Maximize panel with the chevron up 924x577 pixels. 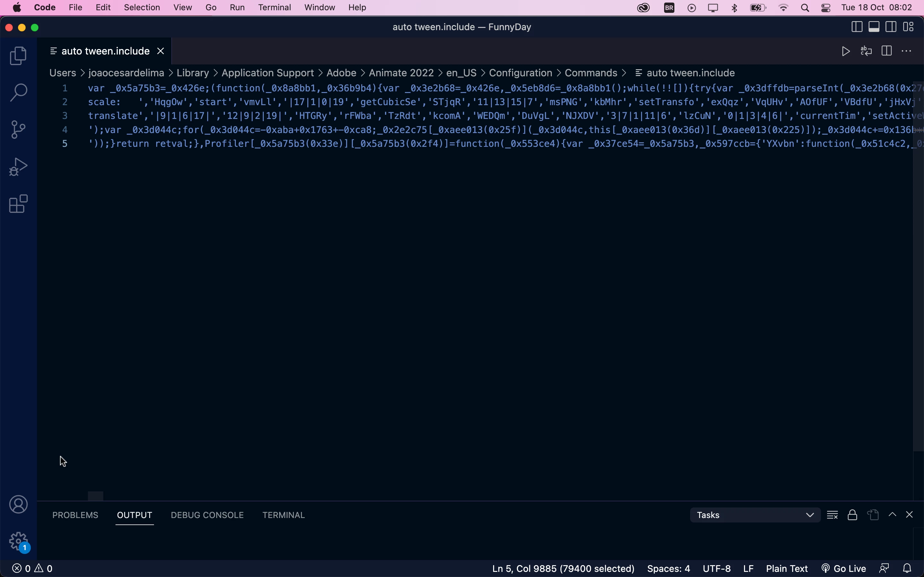click(x=892, y=515)
